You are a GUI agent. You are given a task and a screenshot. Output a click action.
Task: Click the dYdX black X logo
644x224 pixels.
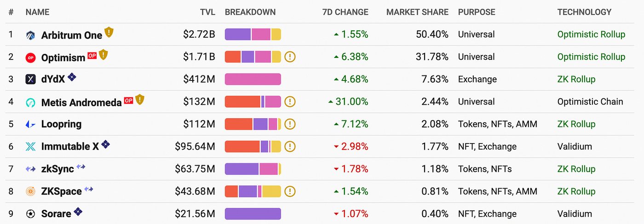[x=30, y=80]
